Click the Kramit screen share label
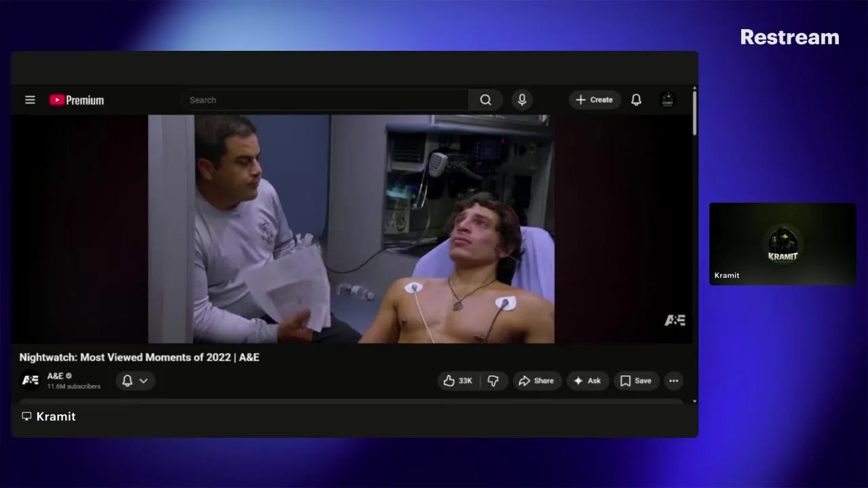Screen dimensions: 868x488 click(x=48, y=416)
